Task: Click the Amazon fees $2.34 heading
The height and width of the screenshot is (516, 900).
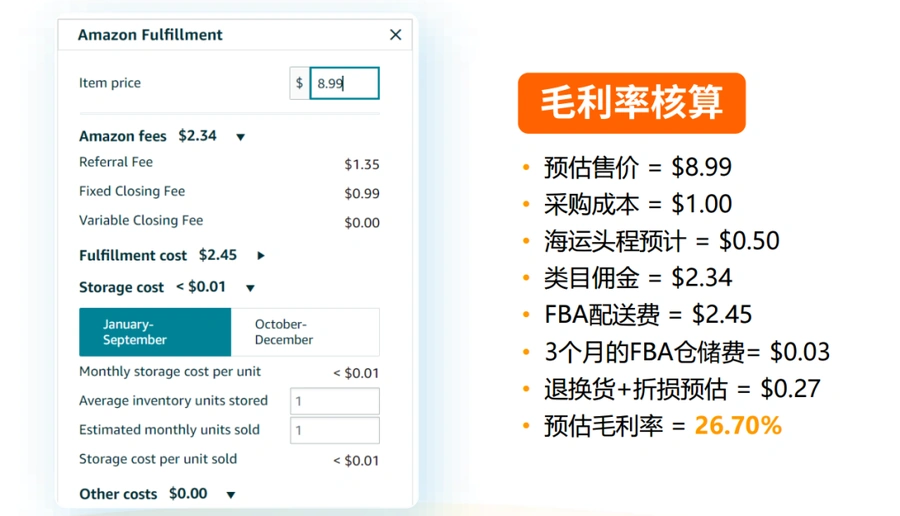Action: pyautogui.click(x=148, y=136)
